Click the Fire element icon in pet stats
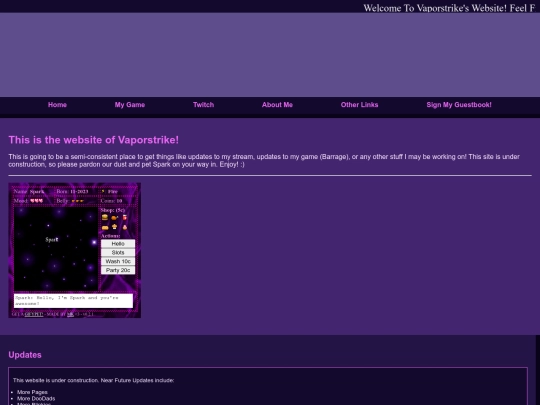Image resolution: width=540 pixels, height=405 pixels. tap(103, 191)
